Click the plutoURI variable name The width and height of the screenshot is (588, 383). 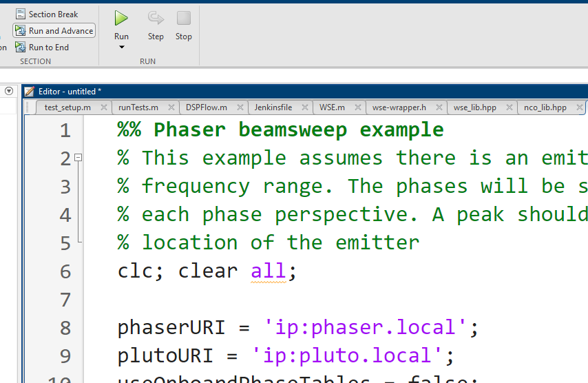click(x=165, y=355)
